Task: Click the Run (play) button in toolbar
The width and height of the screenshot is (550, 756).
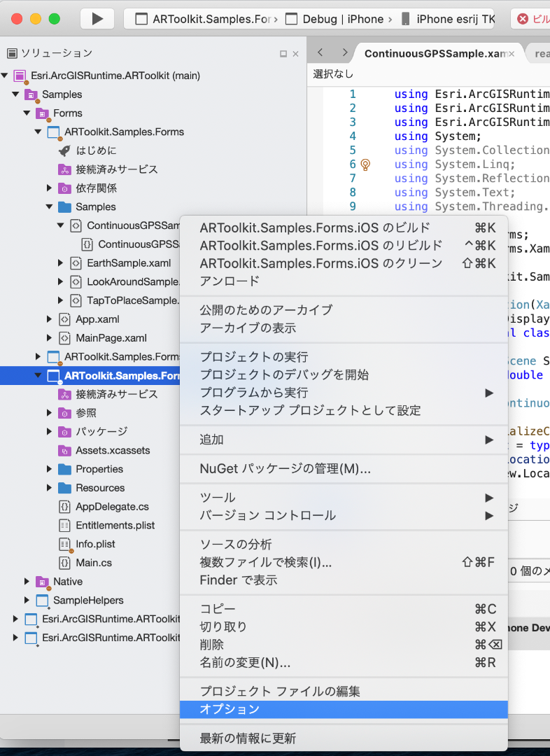Action: [97, 19]
